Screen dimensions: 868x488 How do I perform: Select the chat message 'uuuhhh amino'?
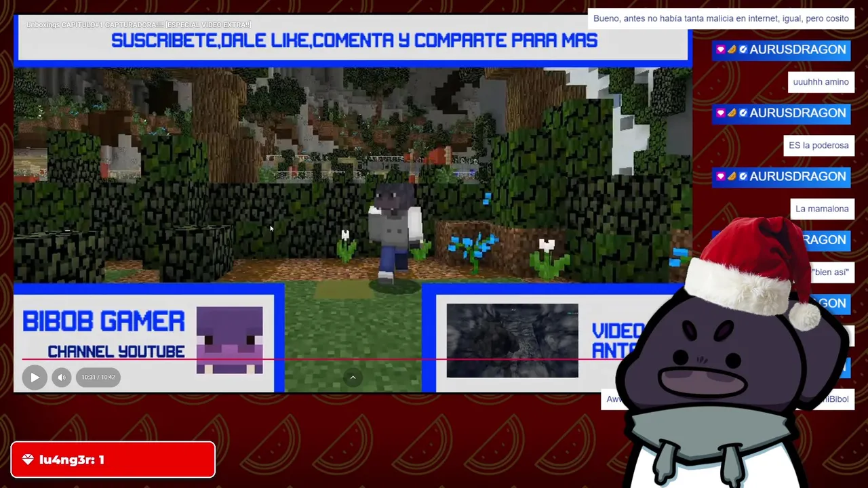821,82
